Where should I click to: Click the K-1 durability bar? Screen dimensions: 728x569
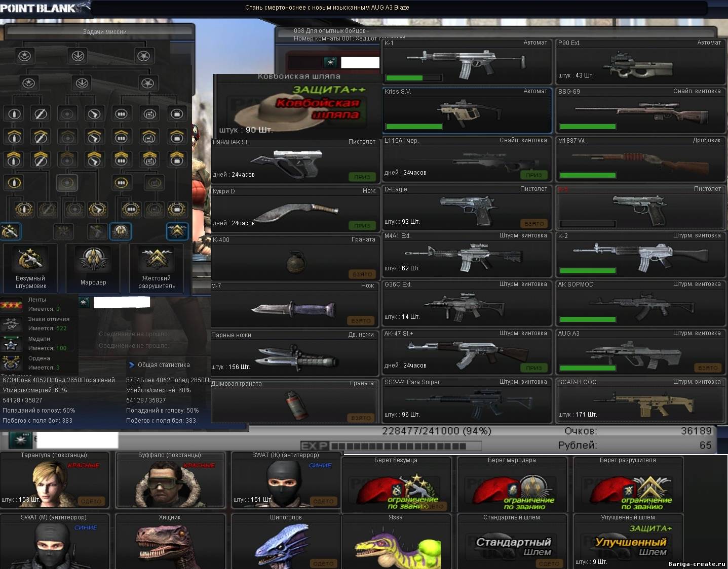pos(413,78)
